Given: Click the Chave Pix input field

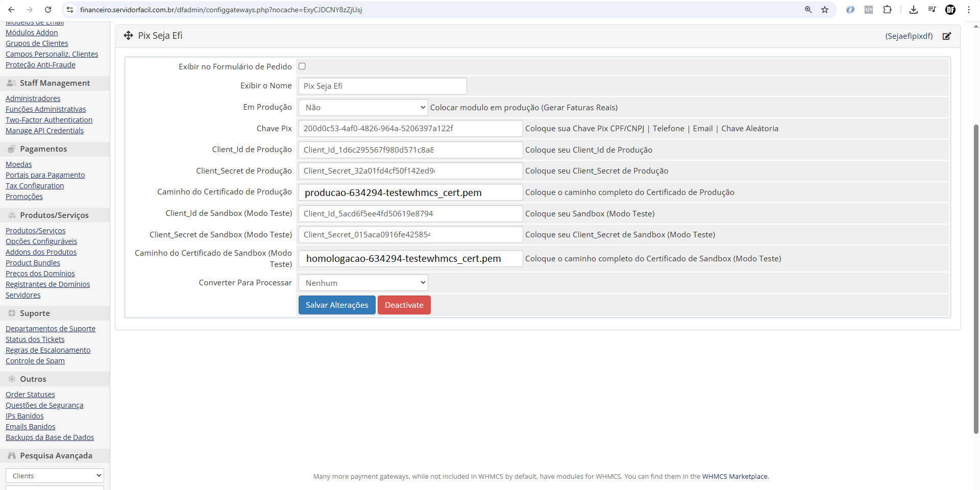Looking at the screenshot, I should (x=411, y=129).
